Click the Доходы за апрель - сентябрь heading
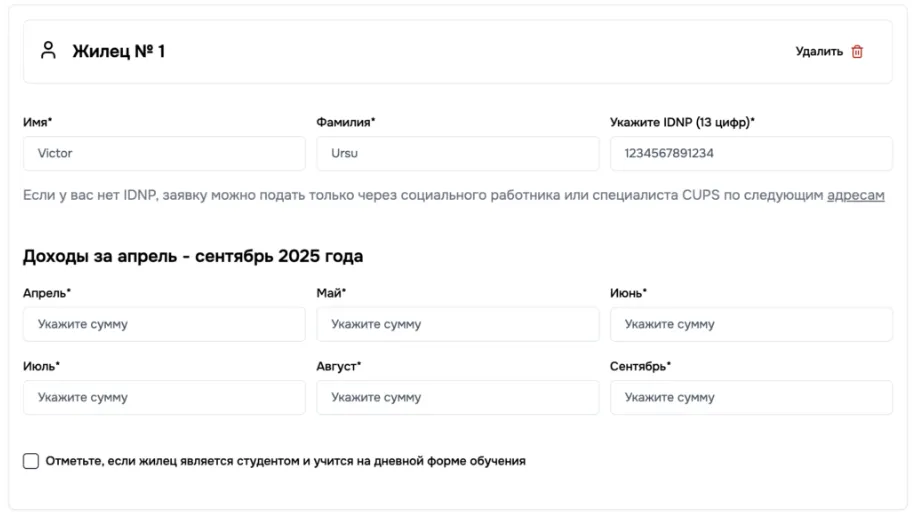 coord(192,256)
